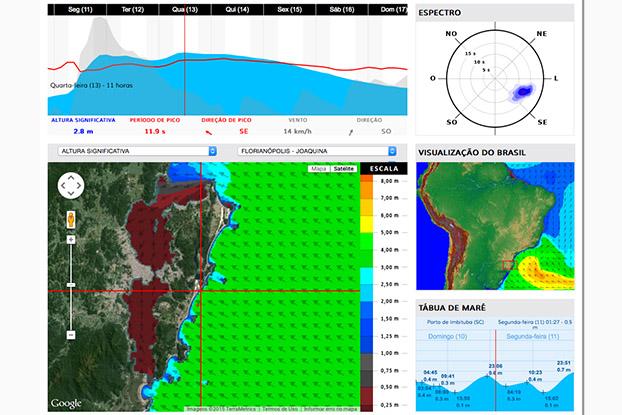This screenshot has height=415, width=622.
Task: Click the 2.8 m significant height value
Action: tap(83, 131)
